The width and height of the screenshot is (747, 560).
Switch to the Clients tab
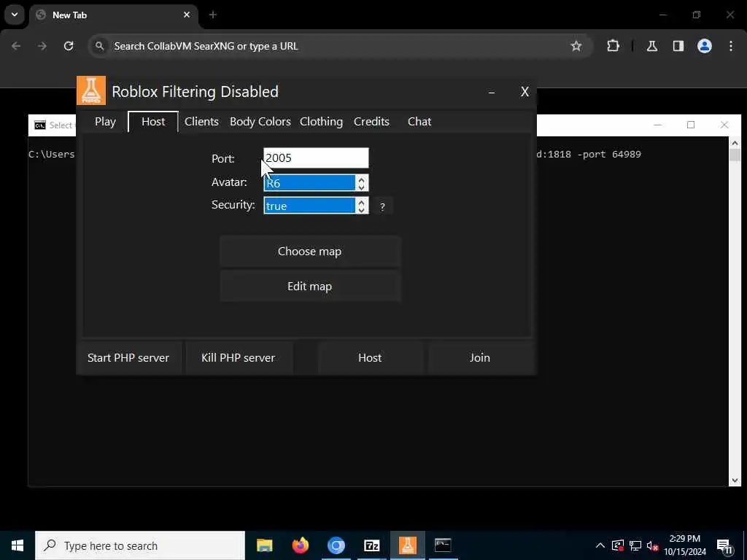point(201,122)
